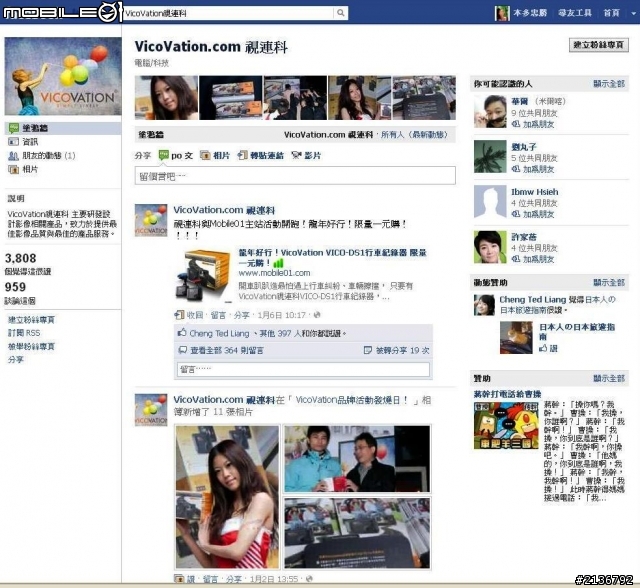Switch wall filter to 所有人 (最新動態)
Image resolution: width=640 pixels, height=588 pixels.
[414, 135]
